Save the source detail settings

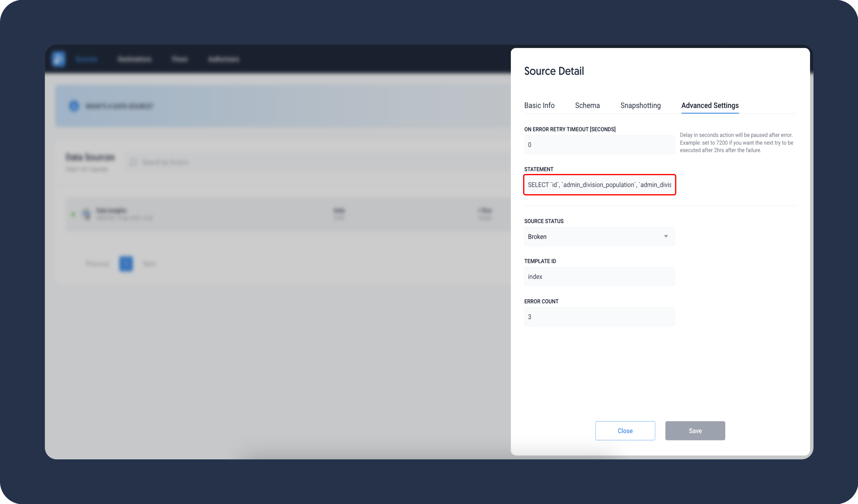coord(695,431)
